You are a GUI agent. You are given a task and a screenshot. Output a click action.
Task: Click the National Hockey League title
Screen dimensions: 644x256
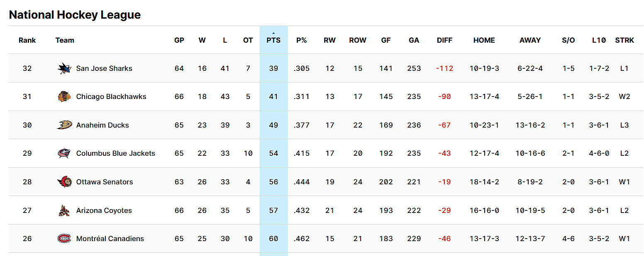pos(75,14)
